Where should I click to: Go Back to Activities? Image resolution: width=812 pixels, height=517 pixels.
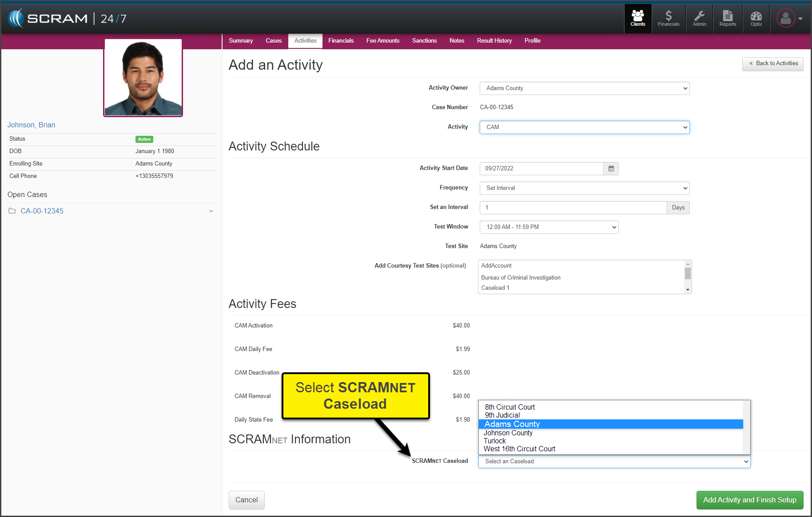[x=773, y=63]
